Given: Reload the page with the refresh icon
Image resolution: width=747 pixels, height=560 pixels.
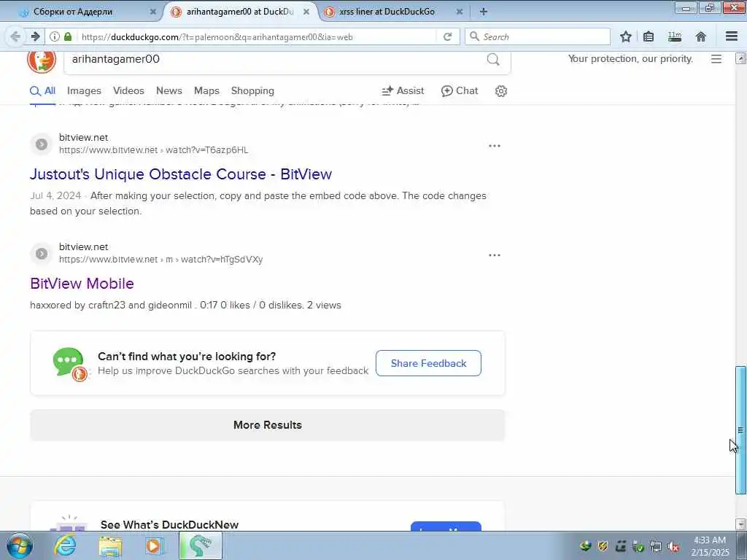Looking at the screenshot, I should pyautogui.click(x=447, y=36).
